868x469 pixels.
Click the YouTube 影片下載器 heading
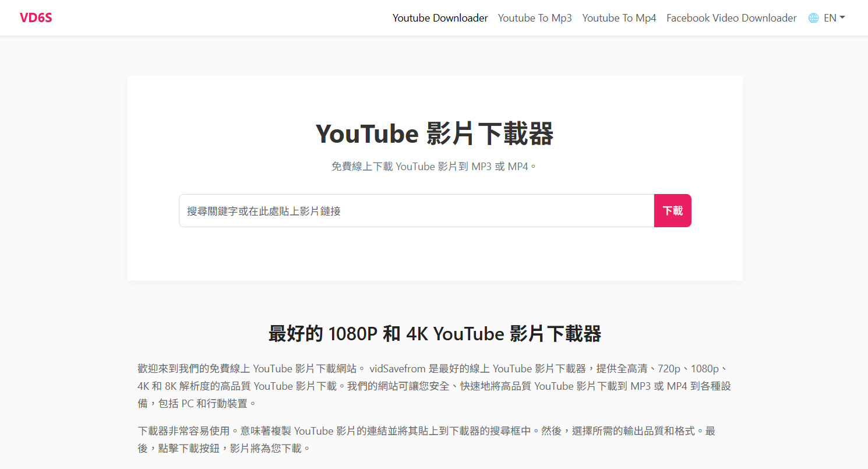(x=435, y=134)
